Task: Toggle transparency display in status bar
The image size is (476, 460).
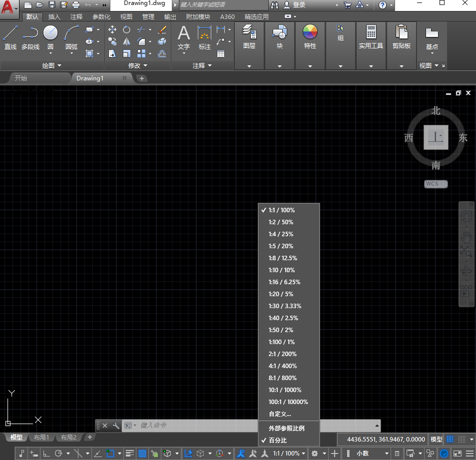Action: tap(142, 454)
